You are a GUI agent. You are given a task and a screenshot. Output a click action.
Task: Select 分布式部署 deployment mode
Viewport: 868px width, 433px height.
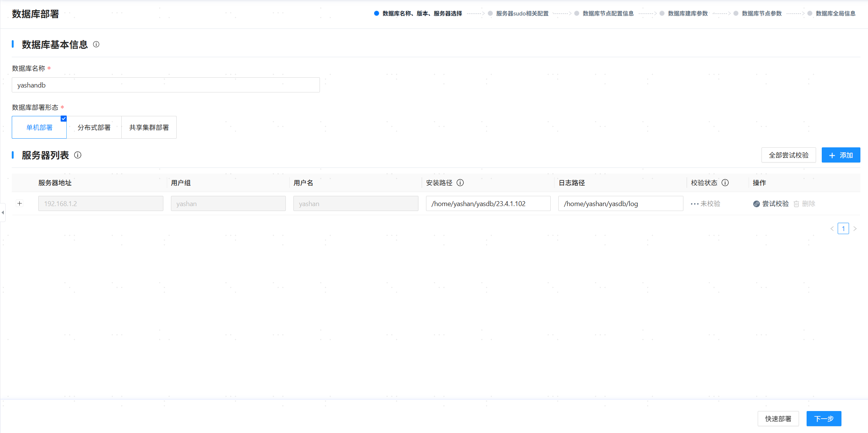(94, 127)
